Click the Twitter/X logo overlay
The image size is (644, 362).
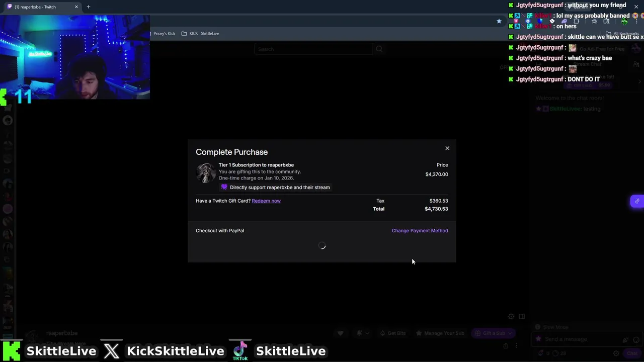click(112, 351)
